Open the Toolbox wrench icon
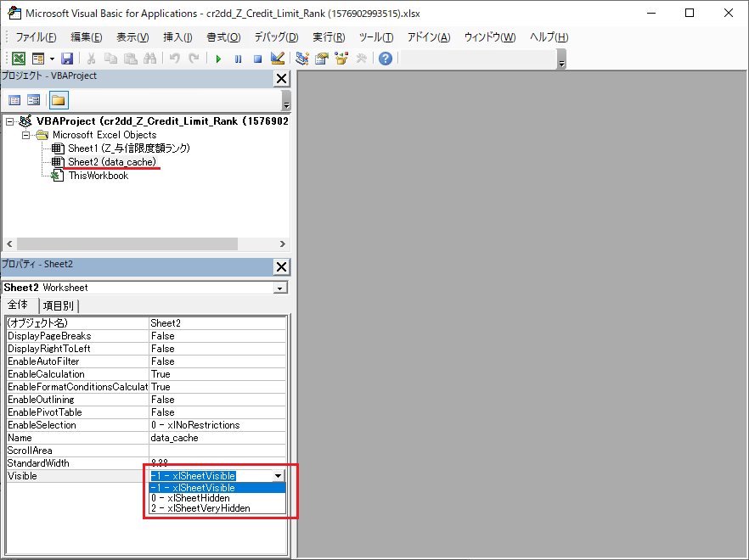Screen dimensions: 749x560 362,59
